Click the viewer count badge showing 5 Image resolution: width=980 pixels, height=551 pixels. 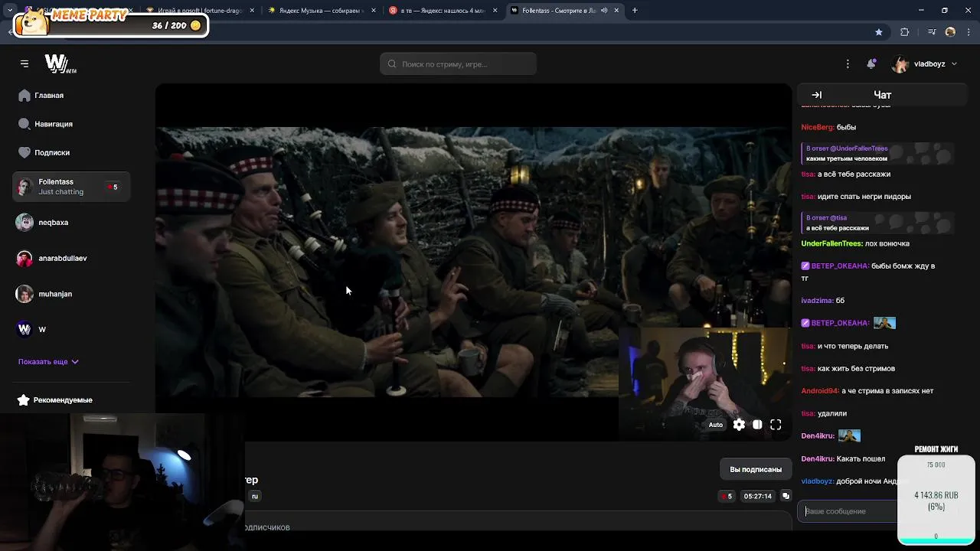click(726, 496)
